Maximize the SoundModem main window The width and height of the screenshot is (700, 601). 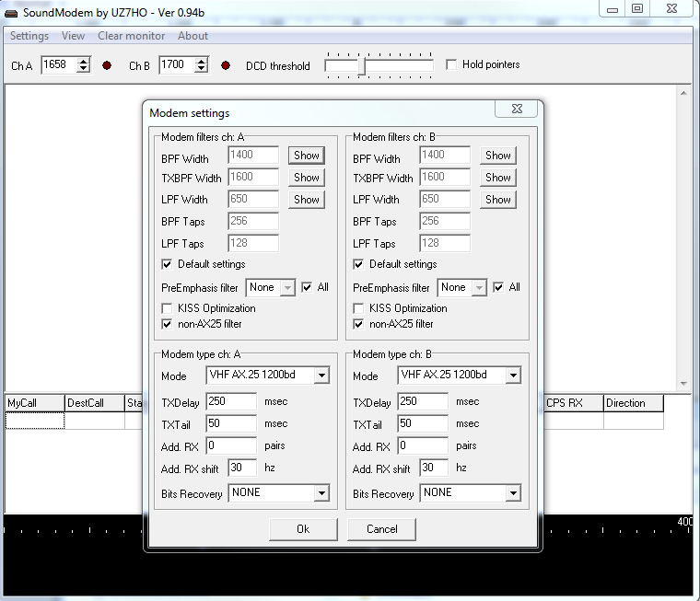637,8
